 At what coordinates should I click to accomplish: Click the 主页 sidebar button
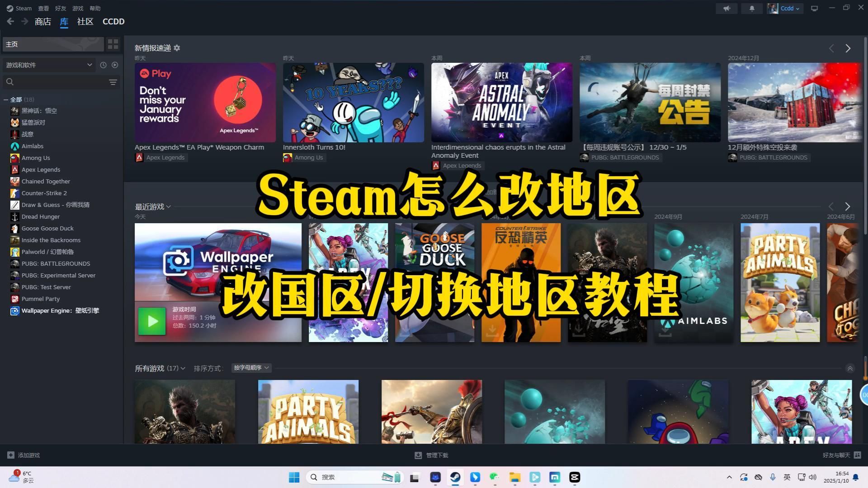[x=53, y=44]
